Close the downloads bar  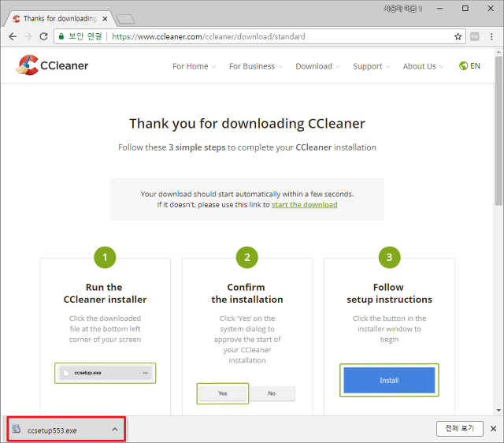pos(494,429)
